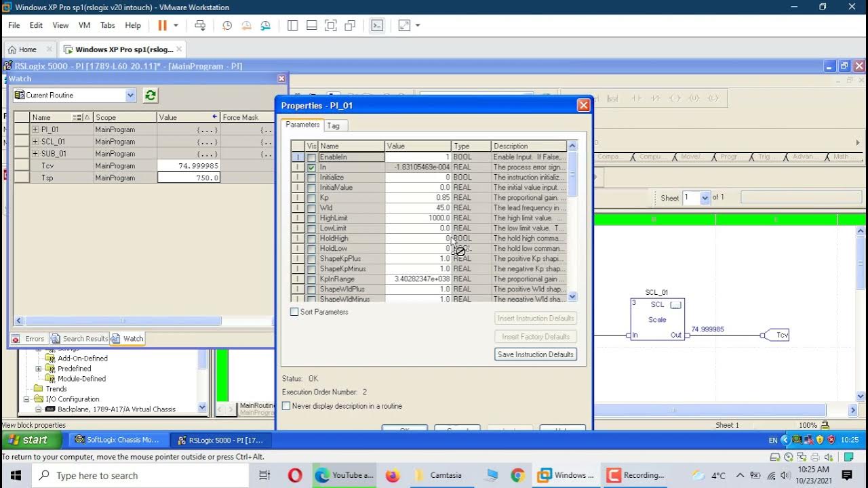Image resolution: width=868 pixels, height=488 pixels.
Task: Open notification center icon on taskbar
Action: [847, 475]
